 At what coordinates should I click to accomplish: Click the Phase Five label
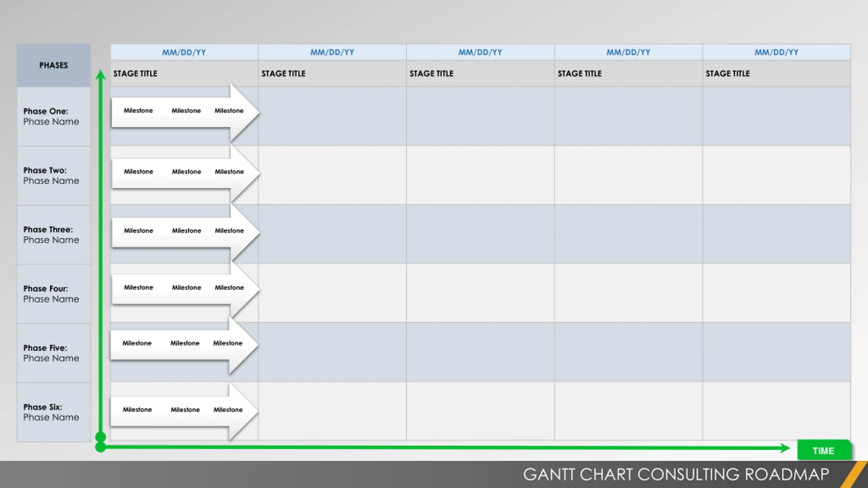click(x=45, y=348)
